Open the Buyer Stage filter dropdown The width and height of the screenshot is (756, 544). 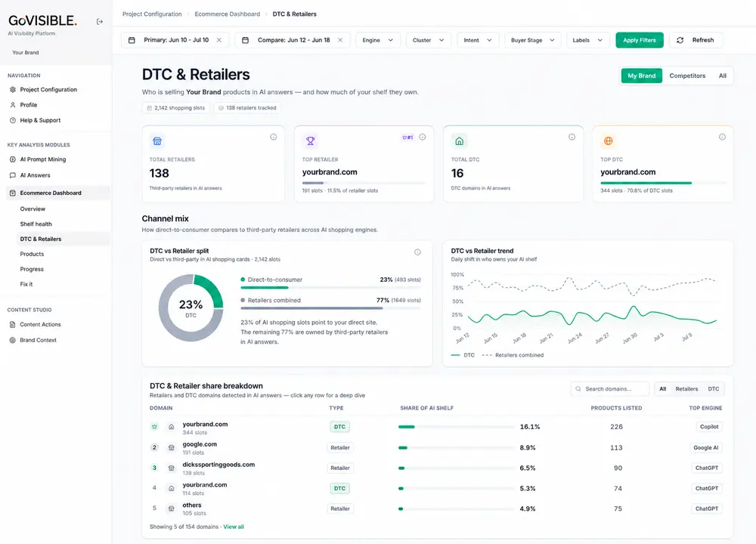[532, 40]
